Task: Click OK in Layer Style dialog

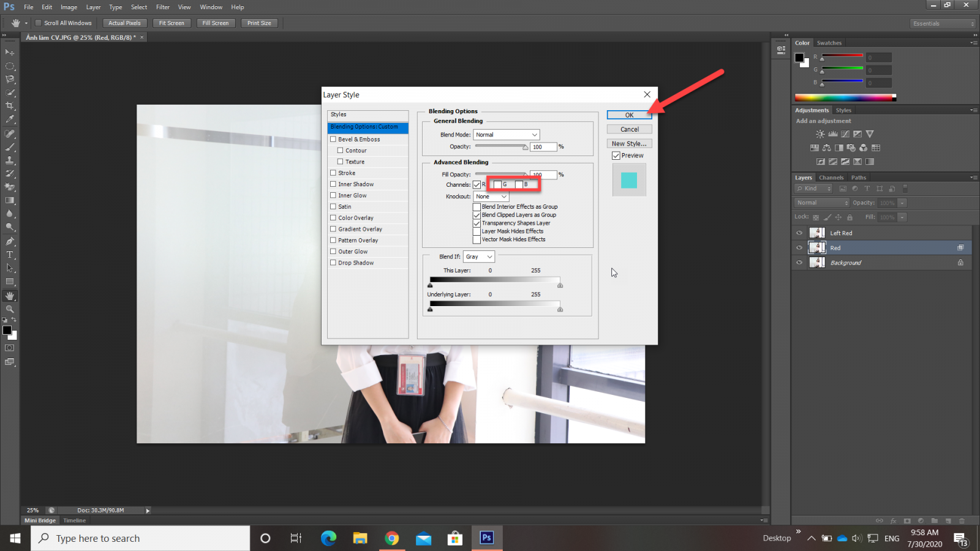Action: coord(629,115)
